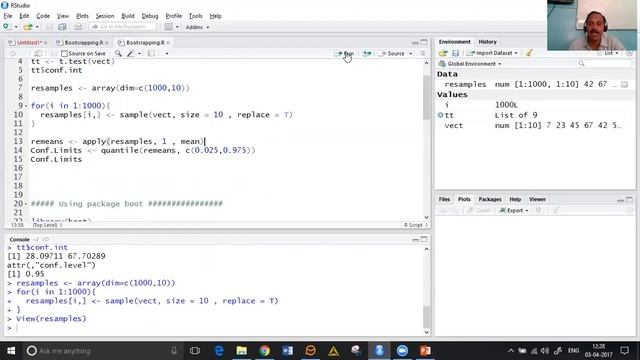Open the List view dropdown in Environment

(x=611, y=53)
